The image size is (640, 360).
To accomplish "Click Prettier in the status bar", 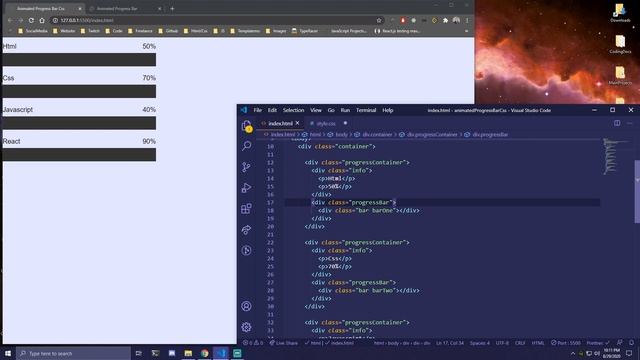I will click(598, 343).
